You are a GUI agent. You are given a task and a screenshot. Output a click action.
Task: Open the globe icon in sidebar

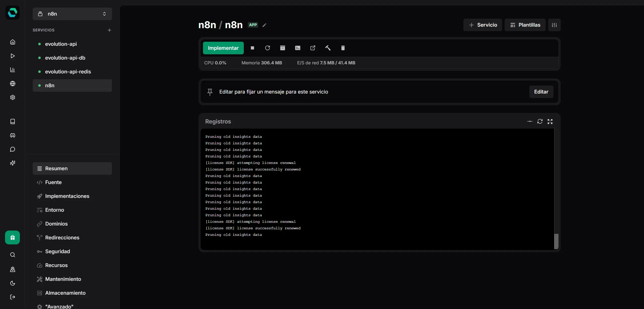click(13, 83)
